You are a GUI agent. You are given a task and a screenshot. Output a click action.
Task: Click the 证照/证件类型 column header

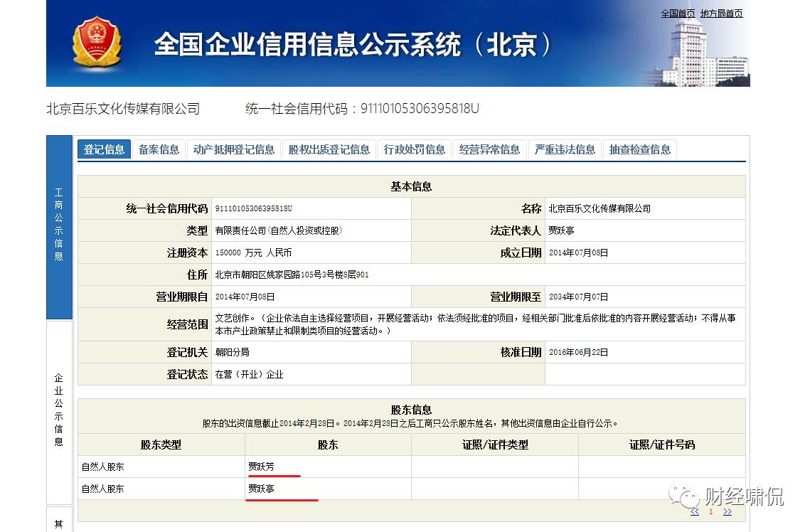495,445
